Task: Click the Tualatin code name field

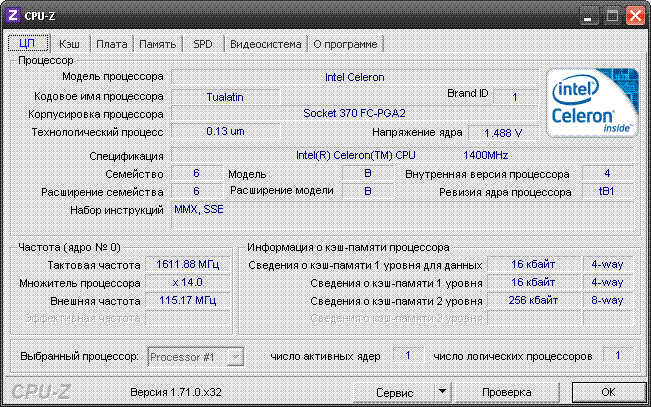Action: [x=225, y=97]
